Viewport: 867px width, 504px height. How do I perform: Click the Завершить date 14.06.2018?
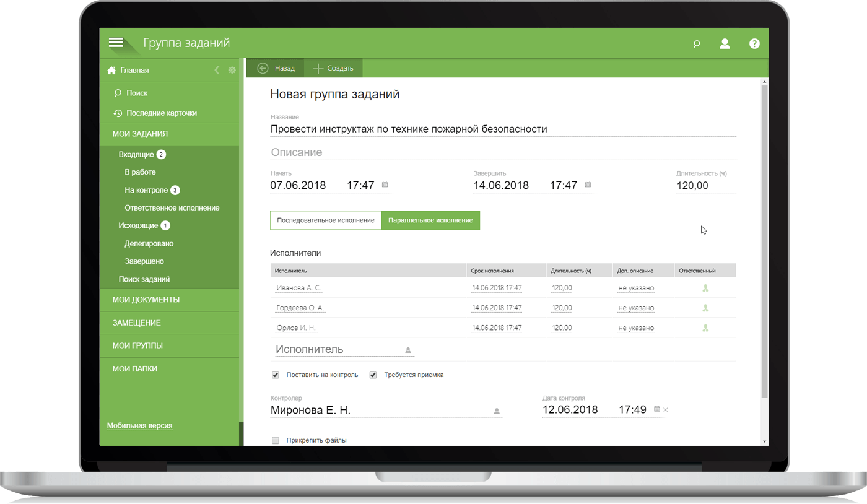point(501,185)
